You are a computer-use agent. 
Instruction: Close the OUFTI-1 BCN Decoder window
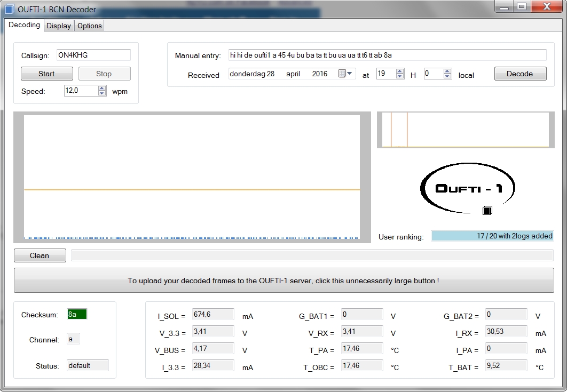[x=546, y=6]
